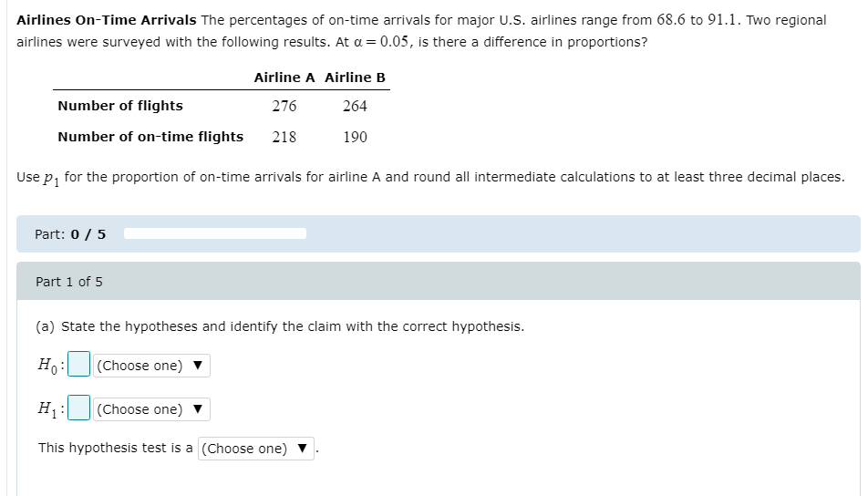Click the H0 hypothesis input box
Screen dimensions: 868x496
tap(79, 366)
